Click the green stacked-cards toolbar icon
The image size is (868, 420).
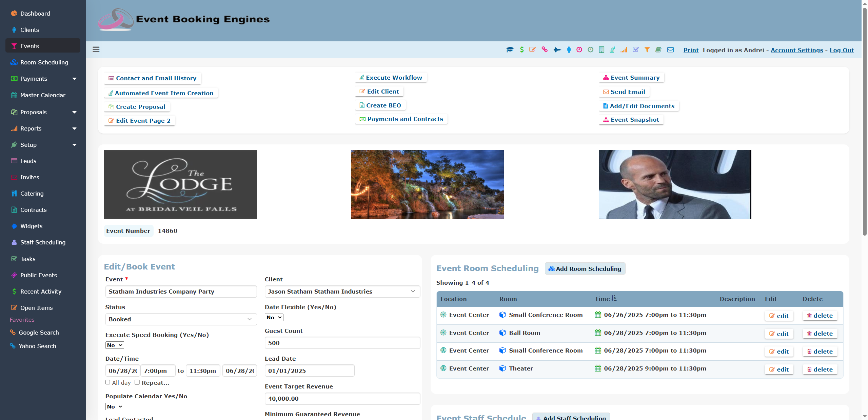pyautogui.click(x=612, y=50)
